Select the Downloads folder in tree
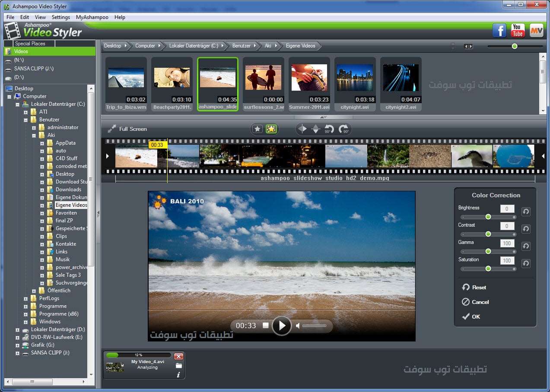 68,190
